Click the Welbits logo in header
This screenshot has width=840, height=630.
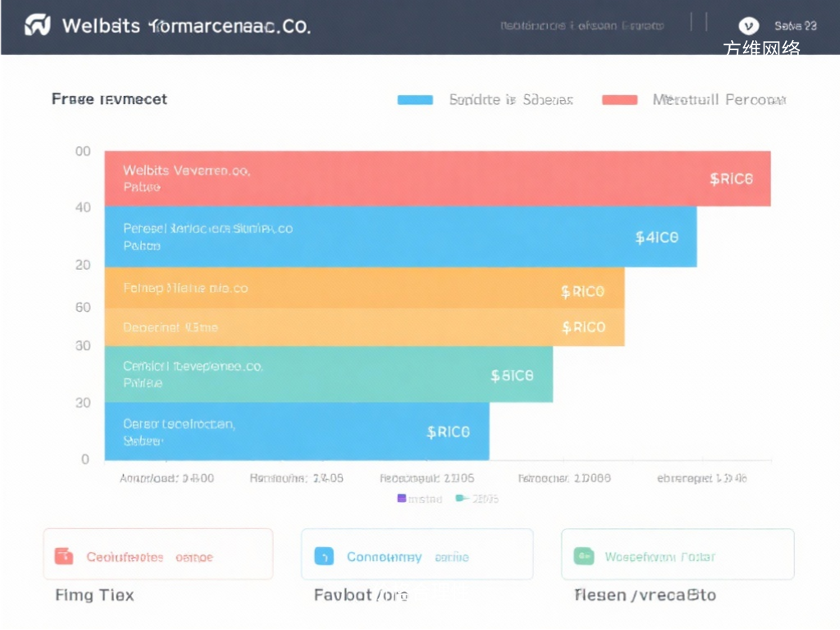click(x=37, y=25)
